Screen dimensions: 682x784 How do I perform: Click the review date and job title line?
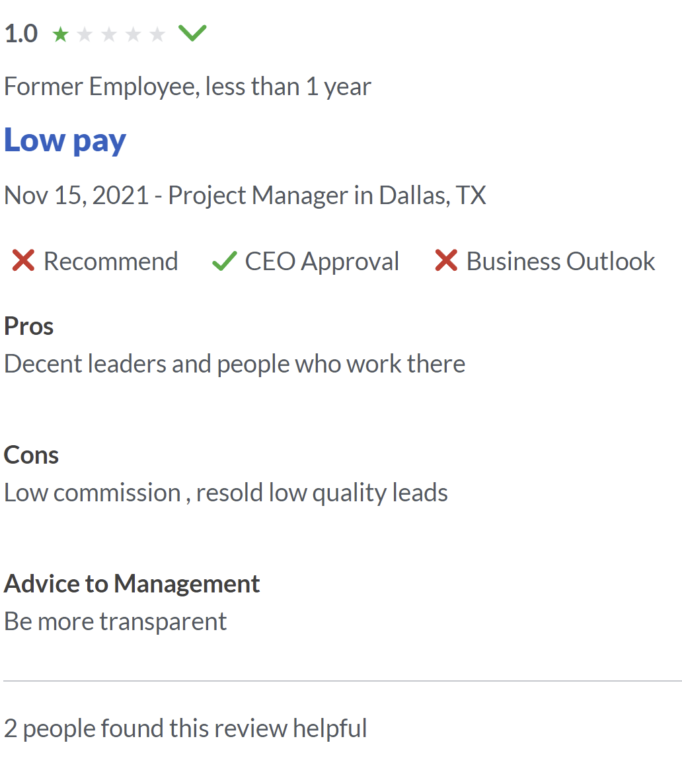point(245,196)
